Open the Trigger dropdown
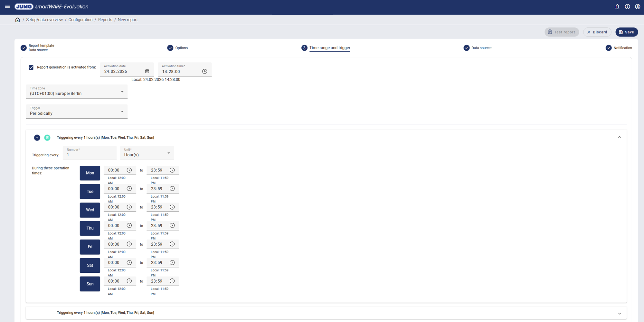Image resolution: width=644 pixels, height=322 pixels. point(77,112)
